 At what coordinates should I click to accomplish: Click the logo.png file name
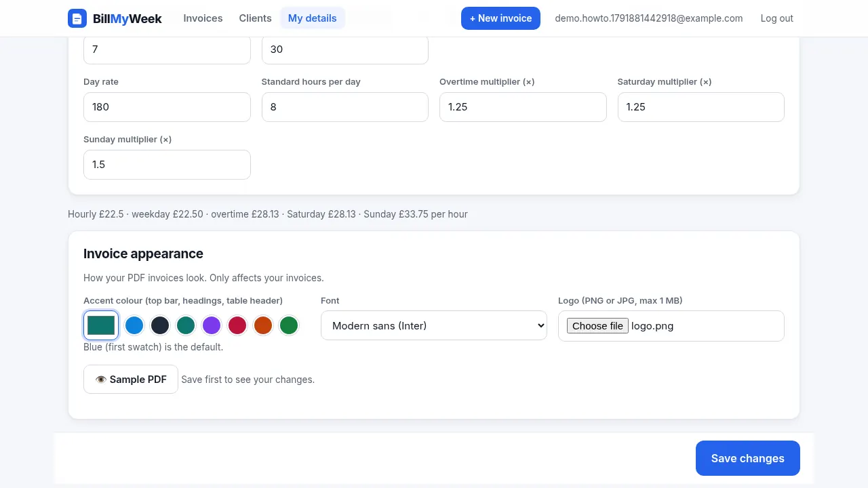652,326
